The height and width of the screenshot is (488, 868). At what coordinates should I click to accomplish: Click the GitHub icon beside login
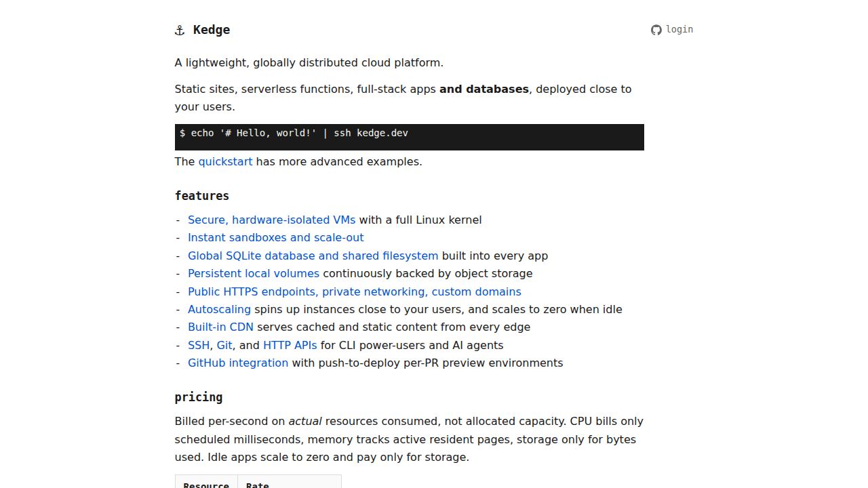point(656,30)
